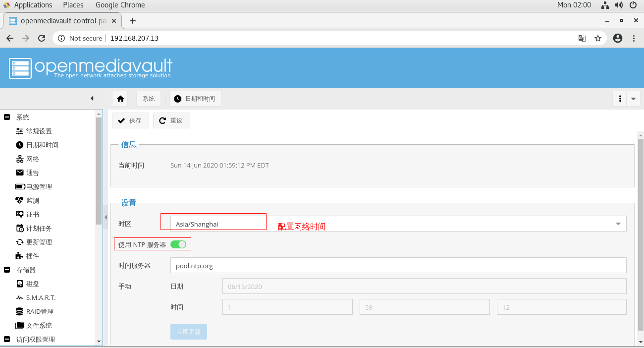The image size is (644, 348).
Task: Click the 时间服务器 pool.ntp.org field
Action: click(x=398, y=265)
